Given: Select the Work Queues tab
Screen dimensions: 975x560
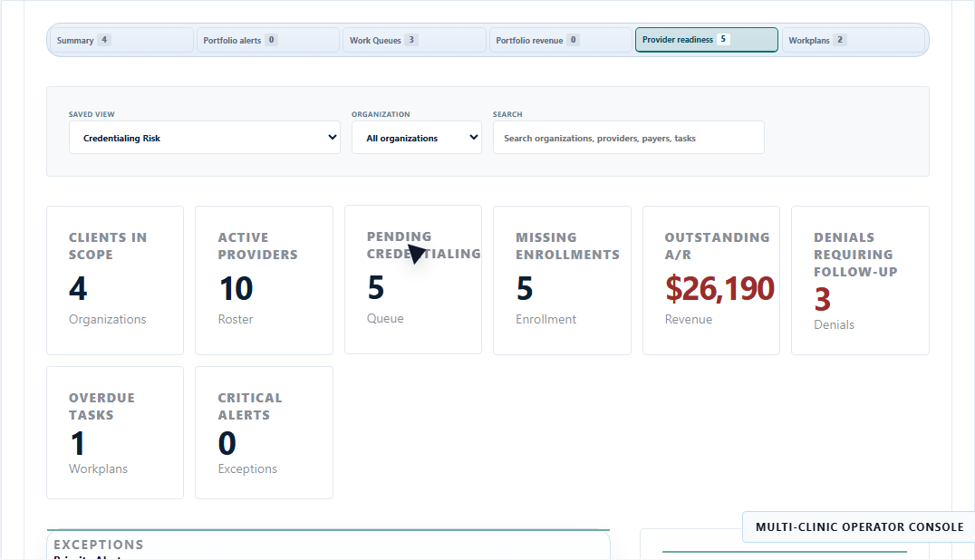Looking at the screenshot, I should click(414, 40).
